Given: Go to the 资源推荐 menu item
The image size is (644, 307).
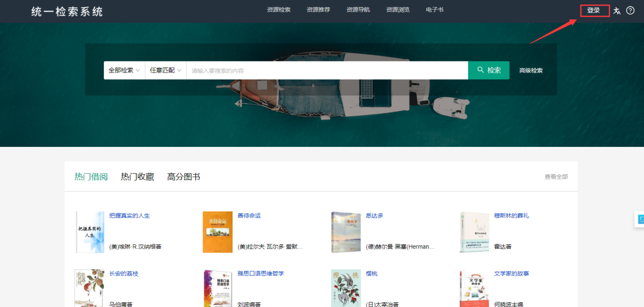Looking at the screenshot, I should (x=318, y=10).
